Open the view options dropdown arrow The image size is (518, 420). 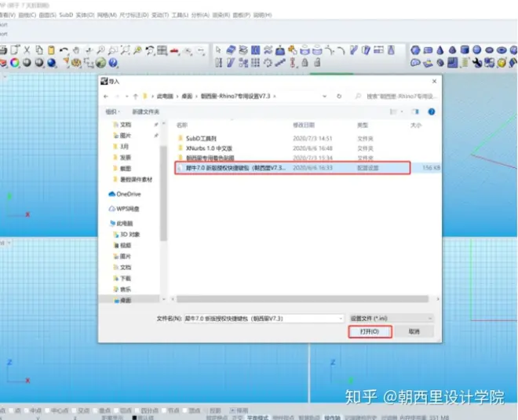click(x=402, y=111)
